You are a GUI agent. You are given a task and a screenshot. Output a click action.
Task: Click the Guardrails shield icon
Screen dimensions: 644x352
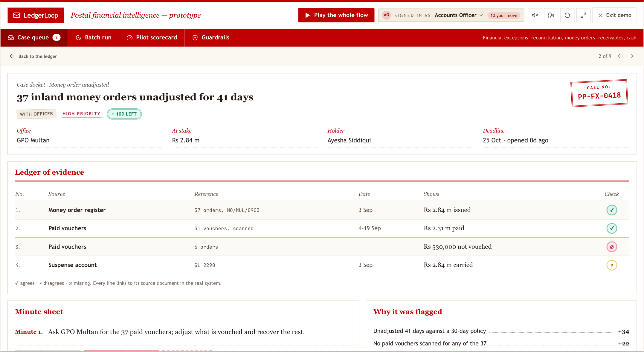coord(195,38)
